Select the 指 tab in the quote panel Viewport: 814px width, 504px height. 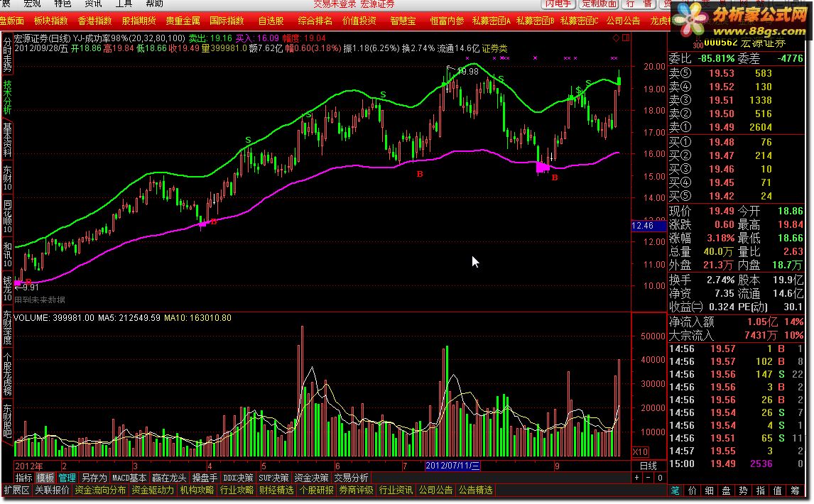pyautogui.click(x=761, y=491)
